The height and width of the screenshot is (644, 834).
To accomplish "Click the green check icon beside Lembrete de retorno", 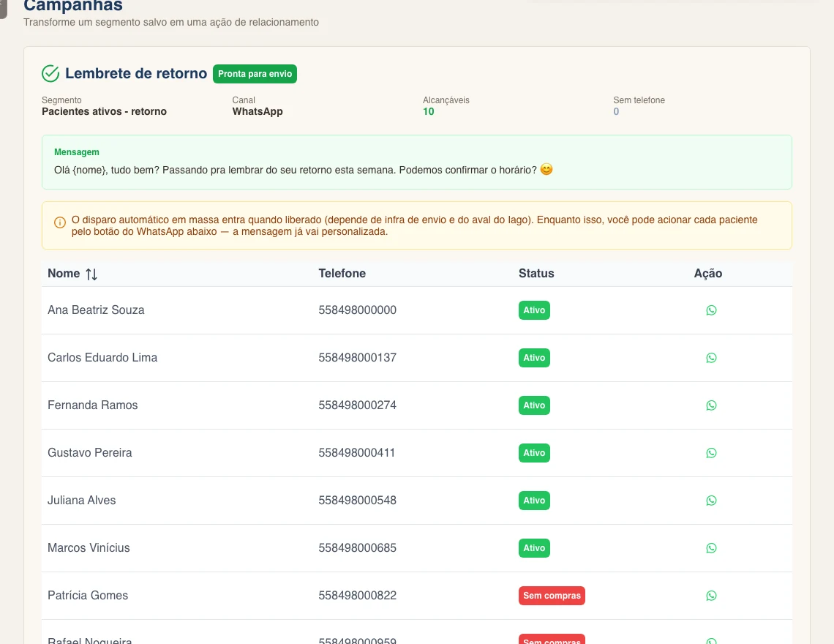I will click(50, 73).
